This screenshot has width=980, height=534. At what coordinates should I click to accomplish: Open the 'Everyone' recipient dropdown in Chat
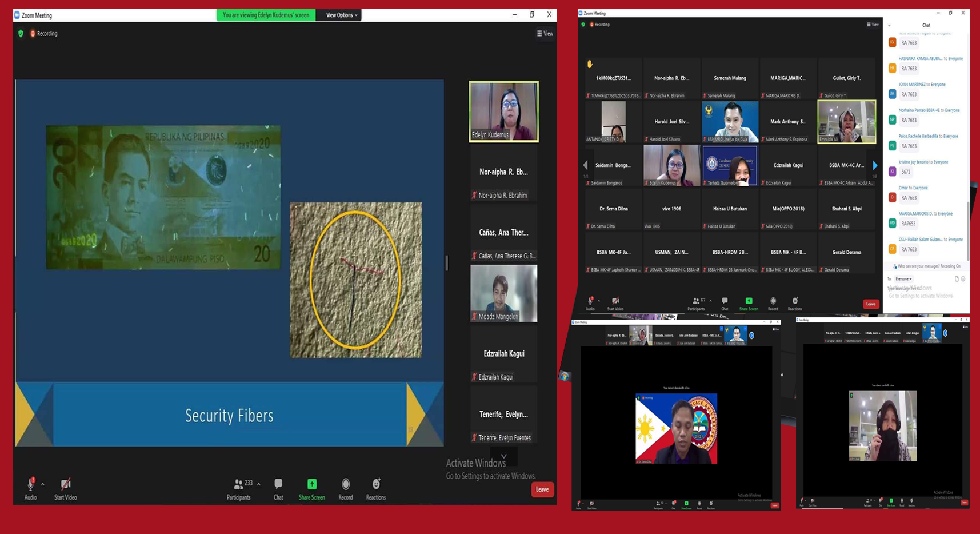[x=903, y=279]
